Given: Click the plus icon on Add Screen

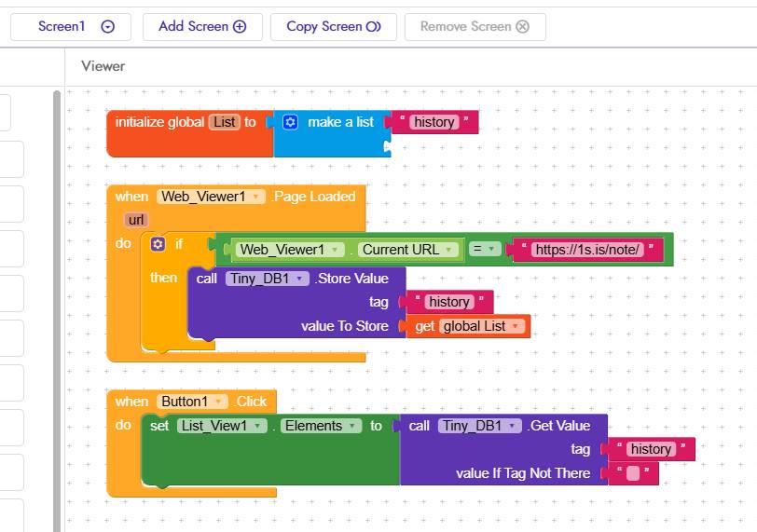Looking at the screenshot, I should 240,26.
